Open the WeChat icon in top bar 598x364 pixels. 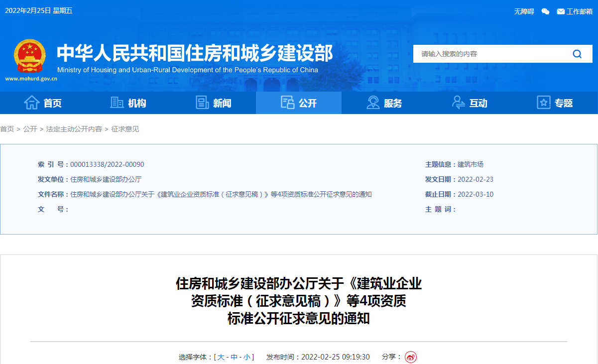click(545, 11)
